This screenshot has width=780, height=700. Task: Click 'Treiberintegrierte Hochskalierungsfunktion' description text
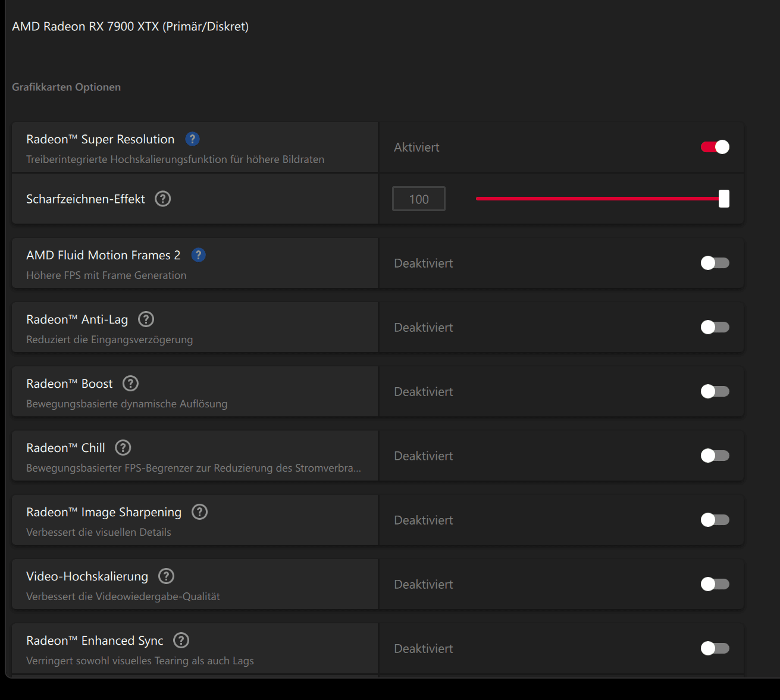click(x=176, y=159)
